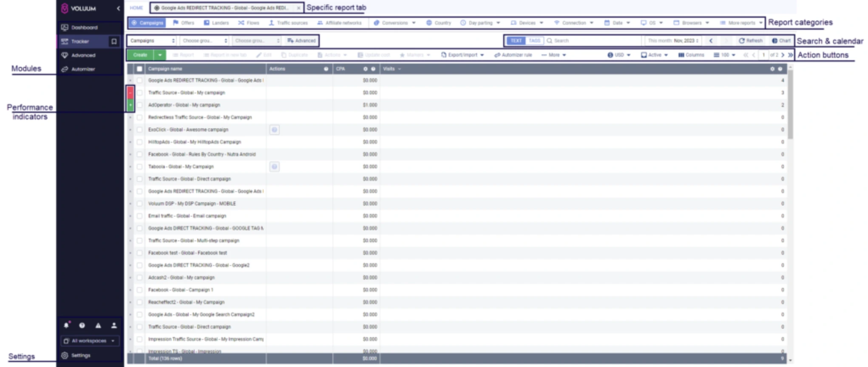
Task: Open the Settings gear in the sidebar
Action: tap(65, 356)
